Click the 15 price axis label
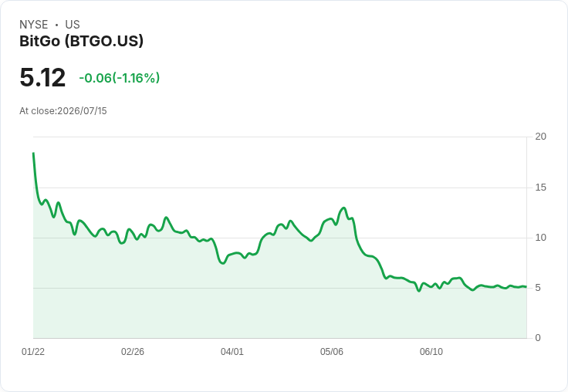 coord(540,188)
